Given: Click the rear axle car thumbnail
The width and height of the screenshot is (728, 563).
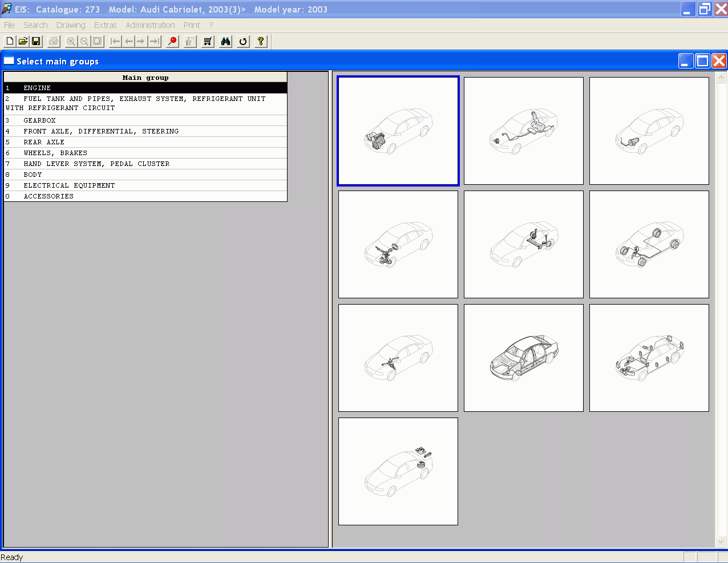Looking at the screenshot, I should point(524,244).
